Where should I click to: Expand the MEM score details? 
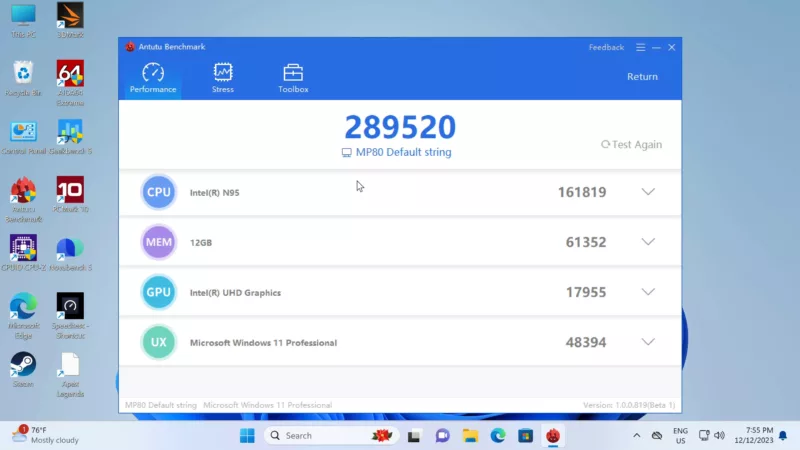pos(648,242)
